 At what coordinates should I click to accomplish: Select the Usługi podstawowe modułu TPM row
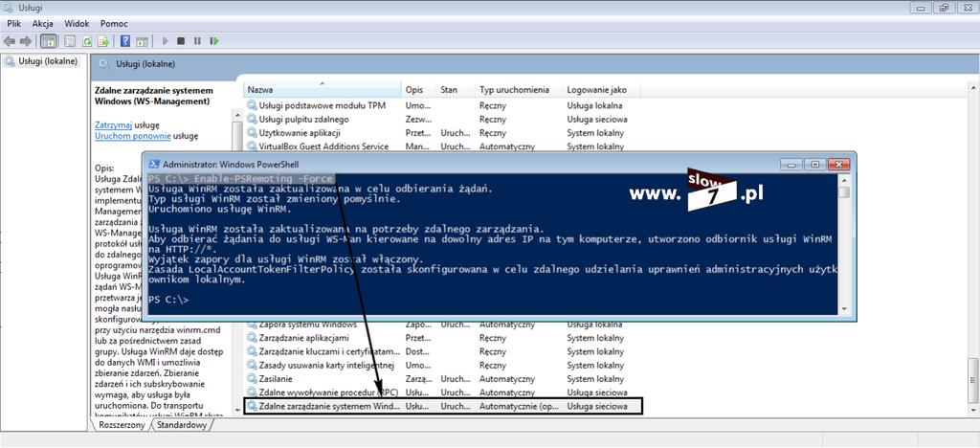(x=443, y=105)
